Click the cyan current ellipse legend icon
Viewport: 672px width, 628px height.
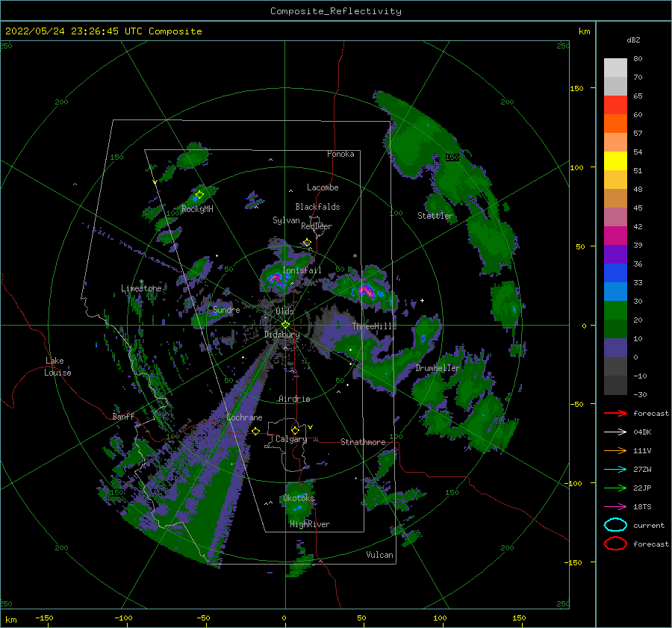[x=615, y=525]
